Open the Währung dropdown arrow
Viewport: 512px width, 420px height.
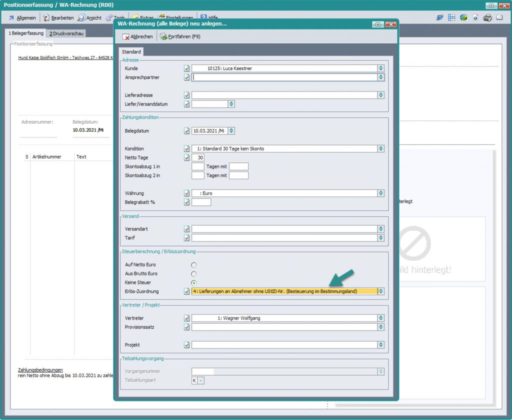point(381,193)
